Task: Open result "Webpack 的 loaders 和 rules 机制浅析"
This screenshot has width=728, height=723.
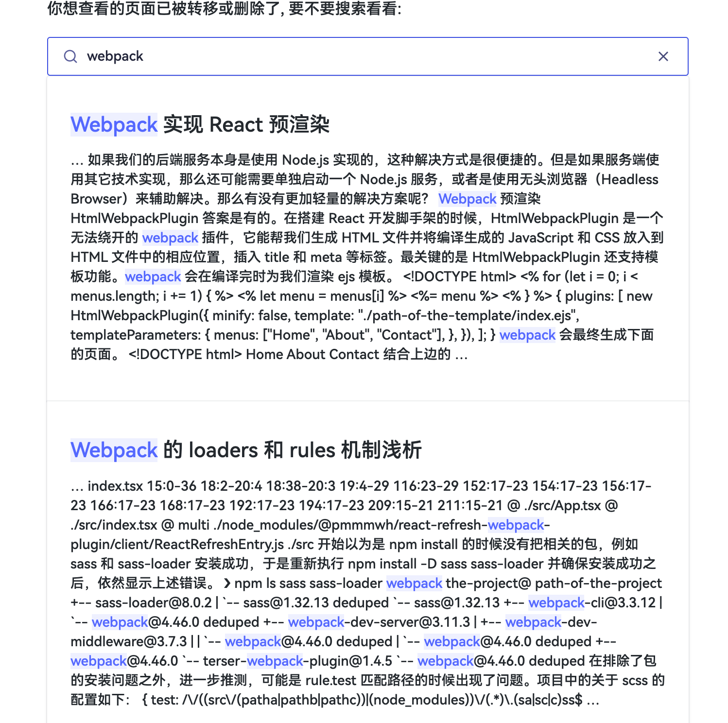Action: pyautogui.click(x=246, y=450)
